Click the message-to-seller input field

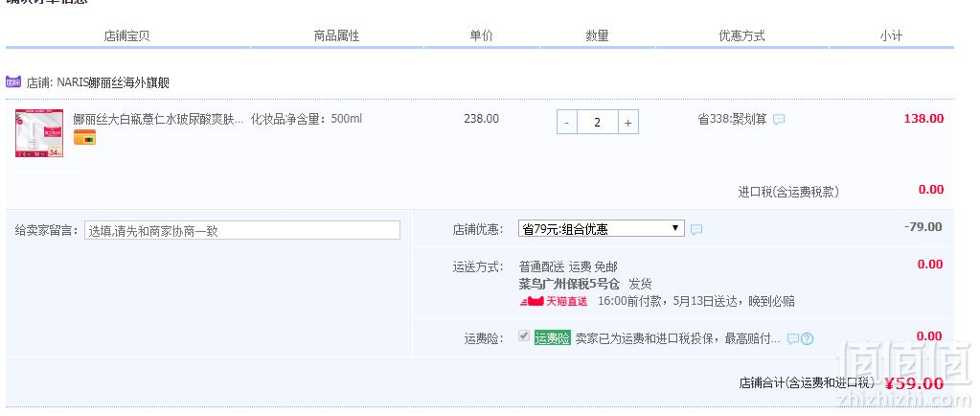[241, 230]
